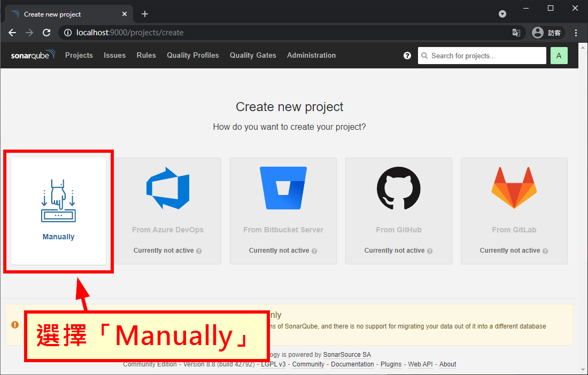Viewport: 588px width, 375px height.
Task: Click the From Bitbucket Server label
Action: (283, 230)
